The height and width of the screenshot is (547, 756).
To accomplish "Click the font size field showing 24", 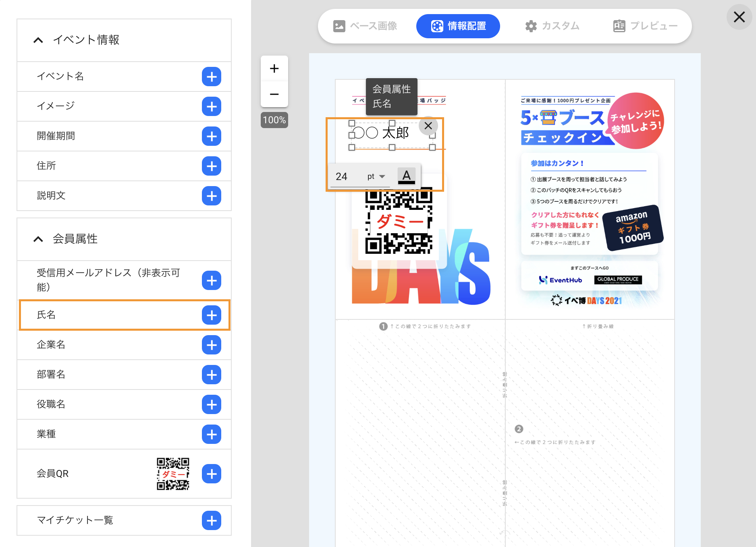I will [x=347, y=176].
